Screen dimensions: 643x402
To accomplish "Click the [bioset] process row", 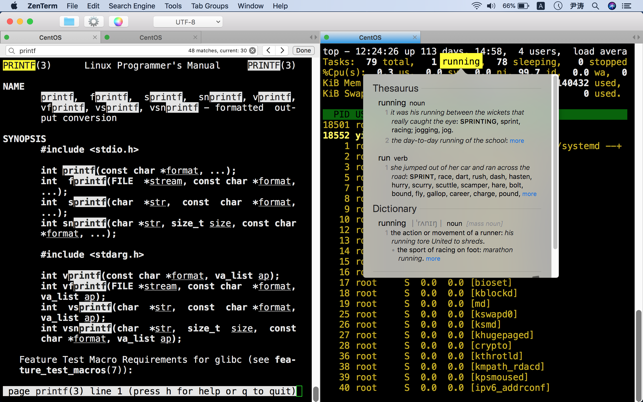I will pyautogui.click(x=426, y=283).
